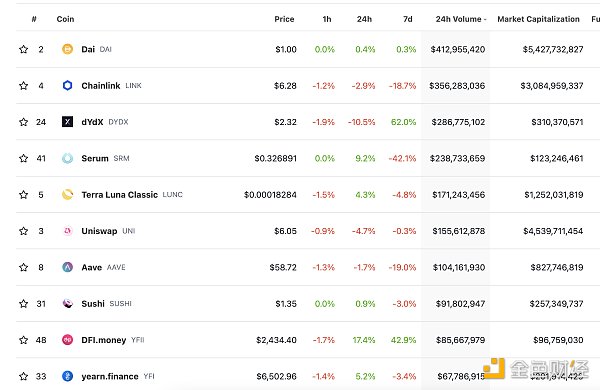Viewport: 600px width, 390px height.
Task: Click the Aave logo icon
Action: point(67,267)
